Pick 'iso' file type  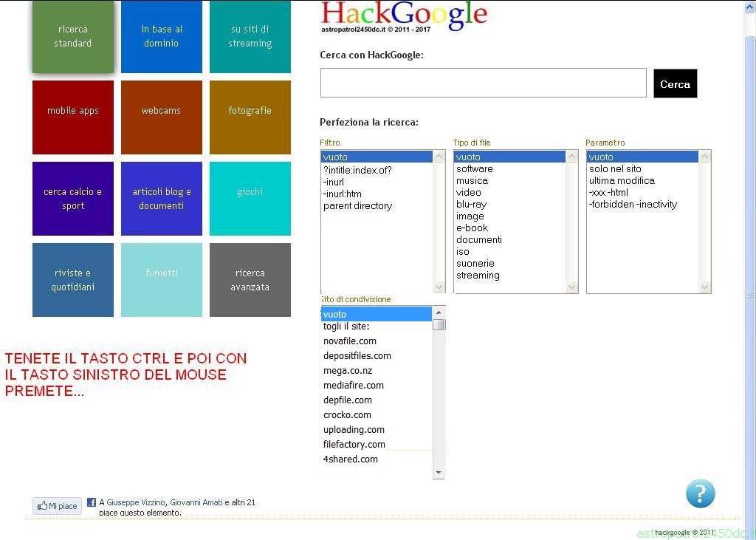coord(509,251)
